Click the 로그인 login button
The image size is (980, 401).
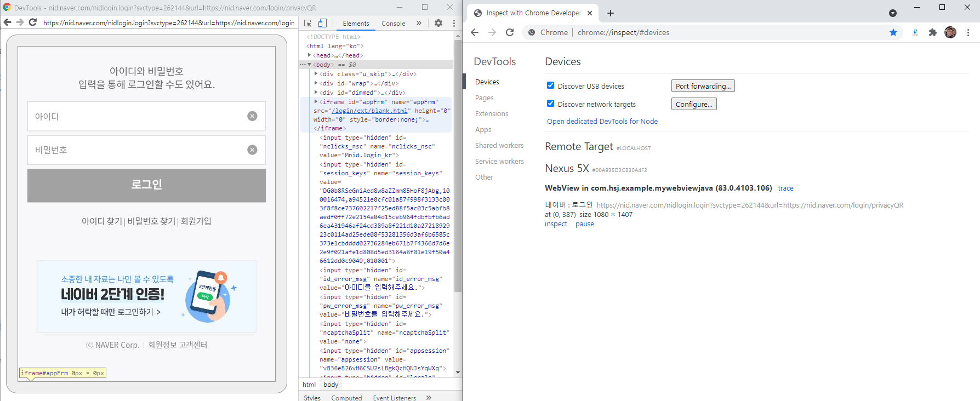click(x=146, y=185)
